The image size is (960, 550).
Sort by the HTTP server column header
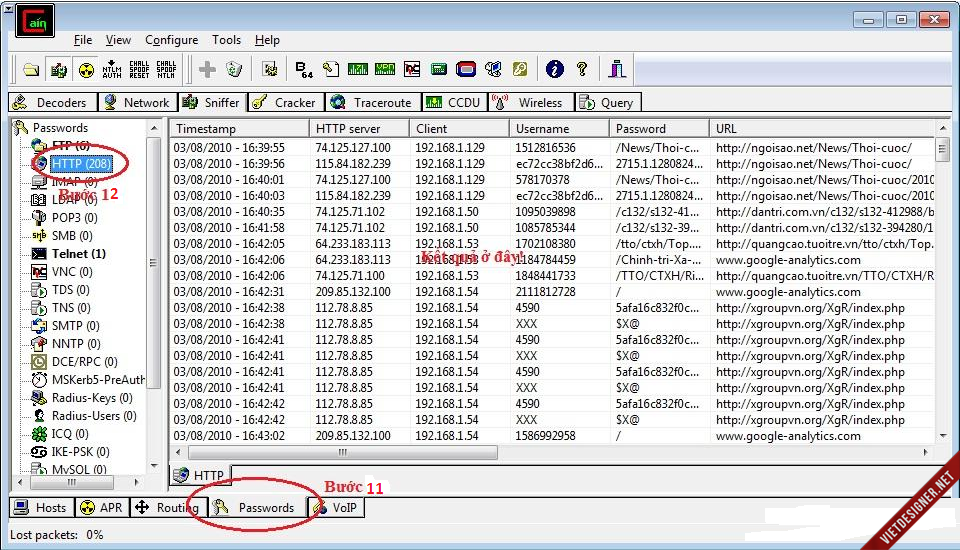359,129
